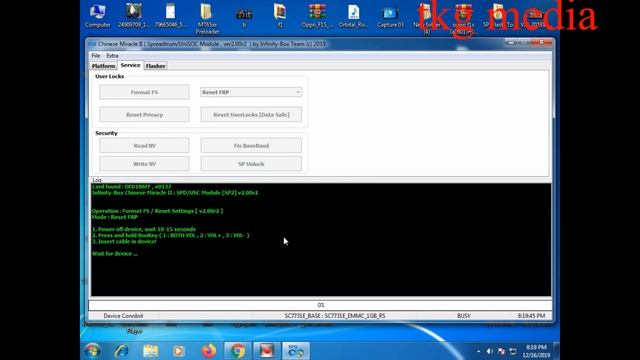
Task: Open Windows Explorer from the taskbar
Action: 150,351
